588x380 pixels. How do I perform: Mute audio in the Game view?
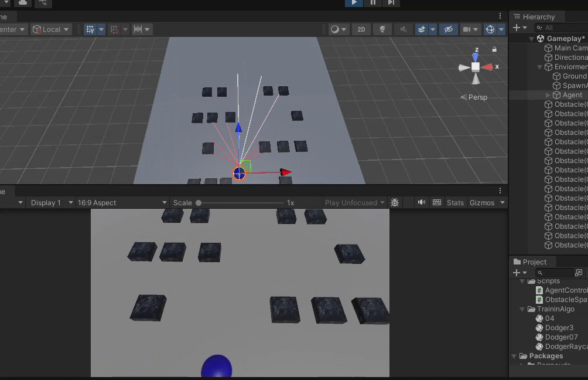coord(421,203)
